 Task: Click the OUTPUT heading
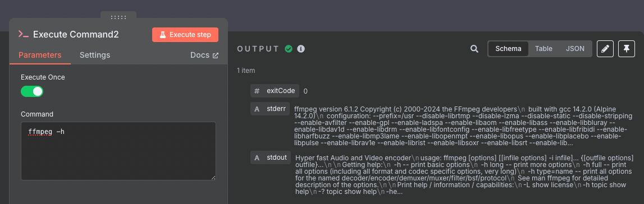point(258,49)
